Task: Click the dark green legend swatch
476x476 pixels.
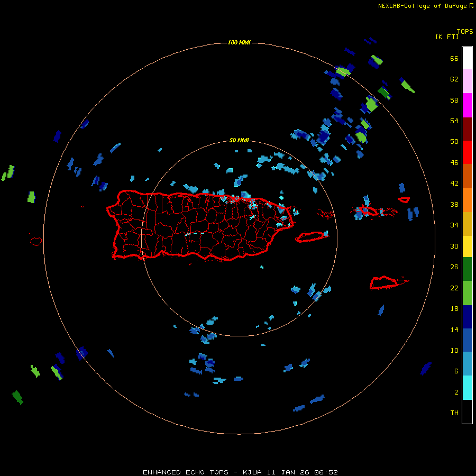Action: [x=467, y=269]
